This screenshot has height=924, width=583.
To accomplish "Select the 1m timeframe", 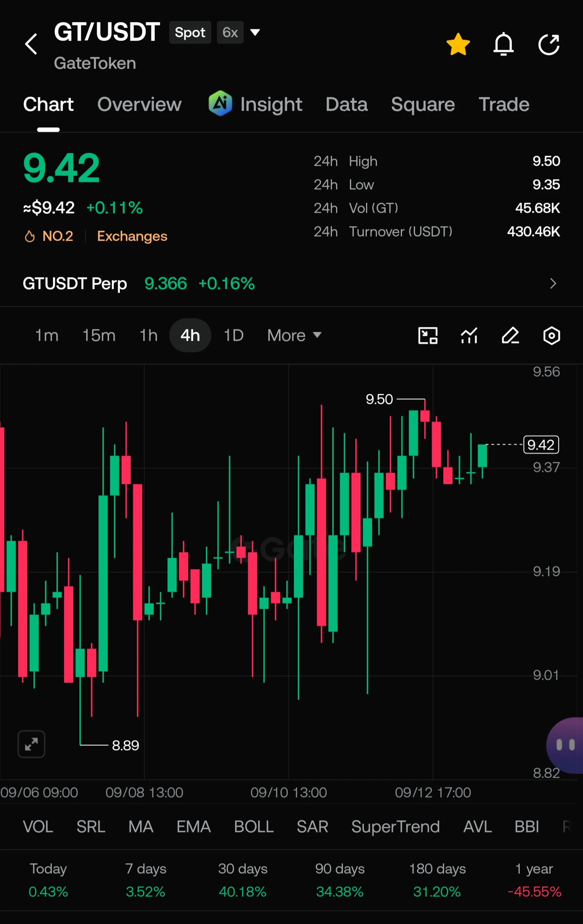I will click(47, 335).
